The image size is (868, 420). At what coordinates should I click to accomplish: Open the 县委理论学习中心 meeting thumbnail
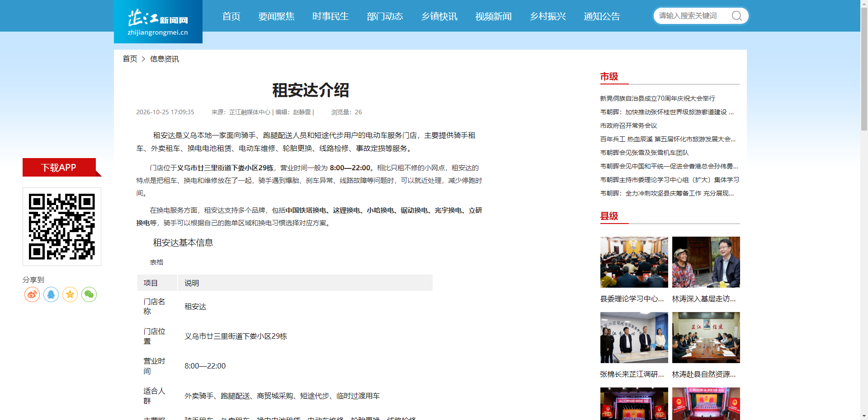634,262
